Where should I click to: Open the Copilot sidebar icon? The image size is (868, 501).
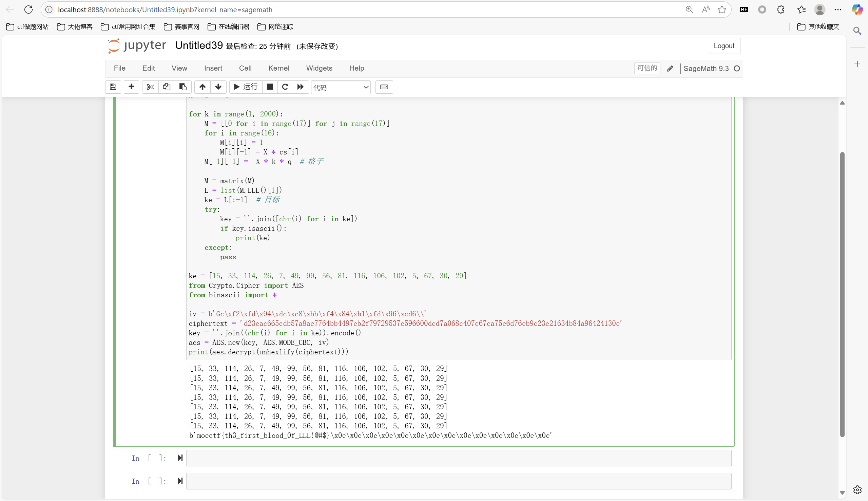pyautogui.click(x=857, y=10)
